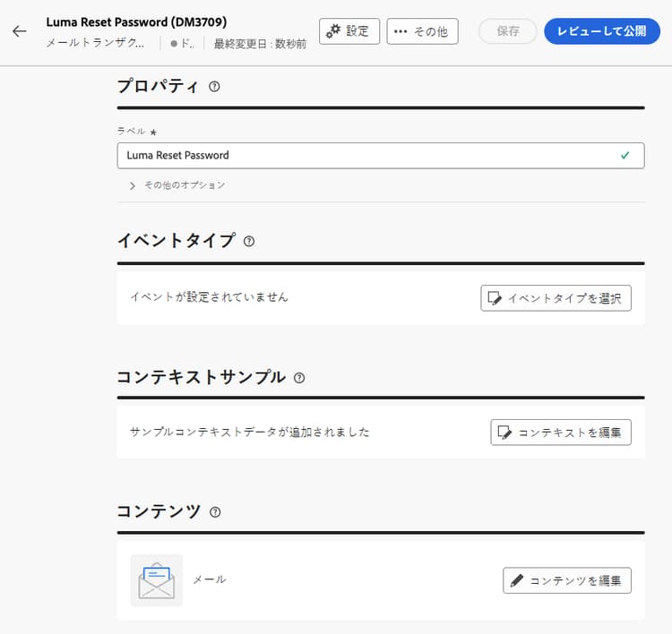
Task: Select イベントタイプを選択 button
Action: 556,298
